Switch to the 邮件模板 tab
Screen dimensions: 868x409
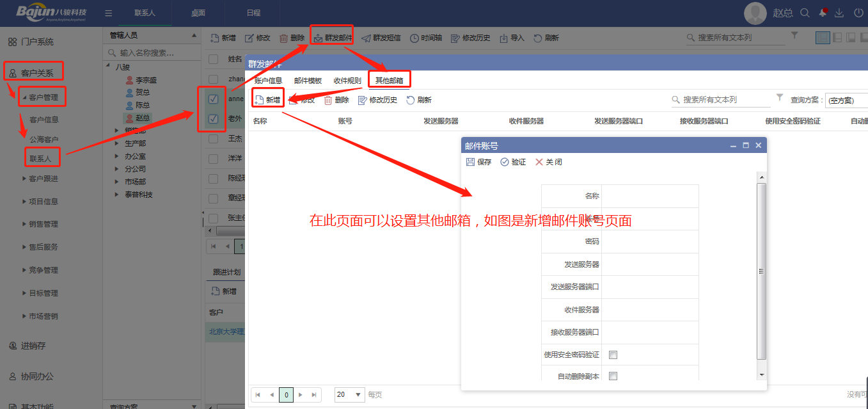(x=308, y=81)
